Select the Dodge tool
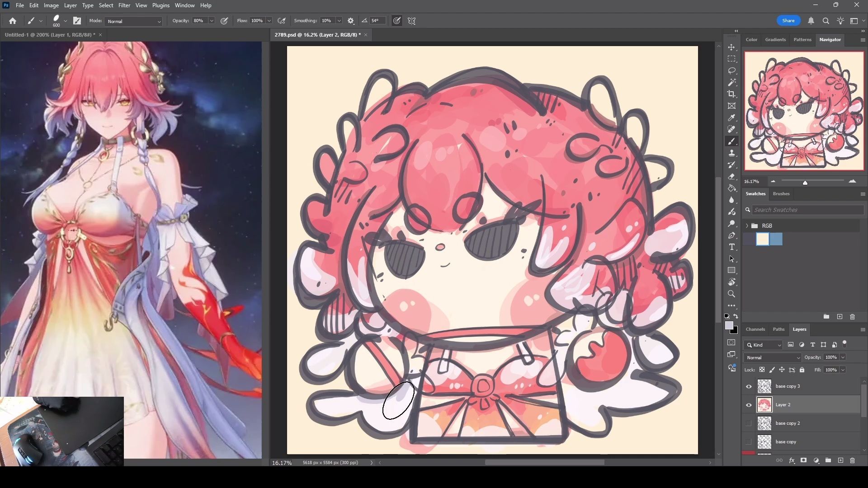 731,224
